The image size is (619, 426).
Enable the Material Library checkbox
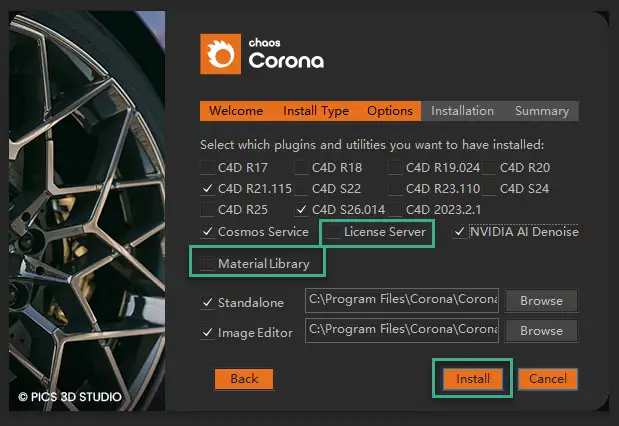coord(207,263)
